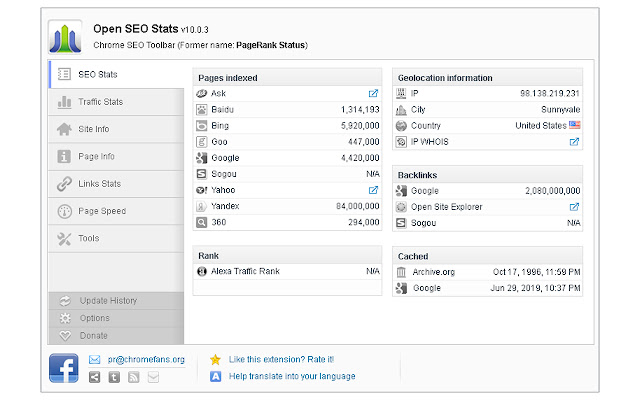Click 'Like this extension? Rate it!' link
The image size is (640, 400).
[x=281, y=359]
